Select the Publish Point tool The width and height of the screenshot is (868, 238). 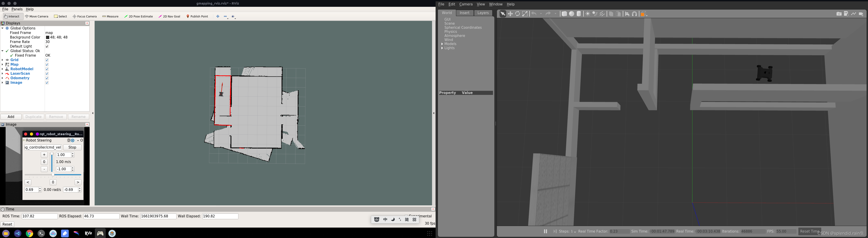pos(197,17)
